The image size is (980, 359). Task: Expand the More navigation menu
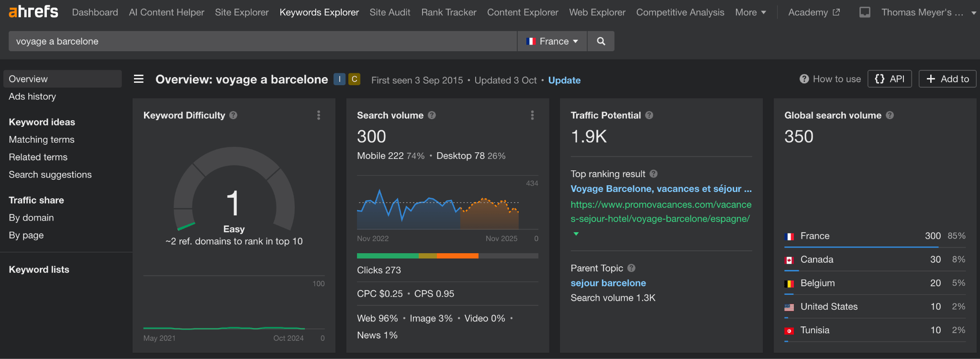tap(750, 12)
